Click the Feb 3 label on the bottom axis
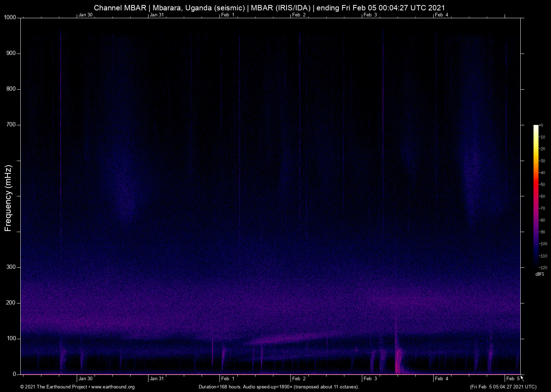The width and height of the screenshot is (551, 392). (370, 379)
